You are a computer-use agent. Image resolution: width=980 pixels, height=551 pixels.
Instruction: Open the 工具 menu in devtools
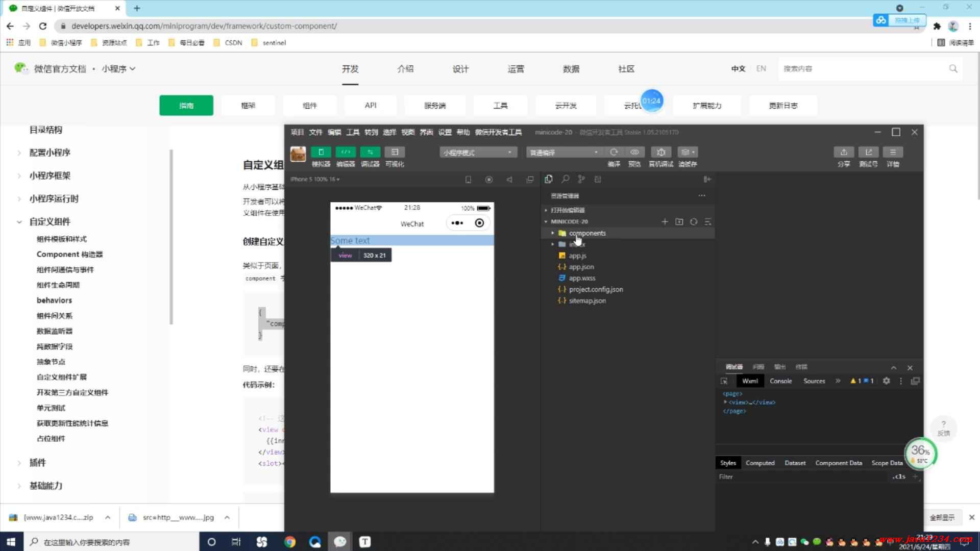(353, 132)
